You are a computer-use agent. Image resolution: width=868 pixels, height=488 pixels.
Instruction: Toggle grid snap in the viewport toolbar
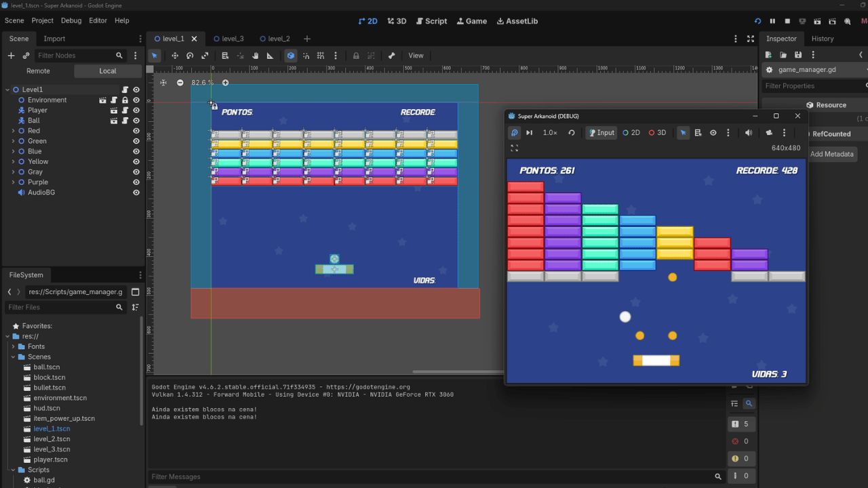321,56
